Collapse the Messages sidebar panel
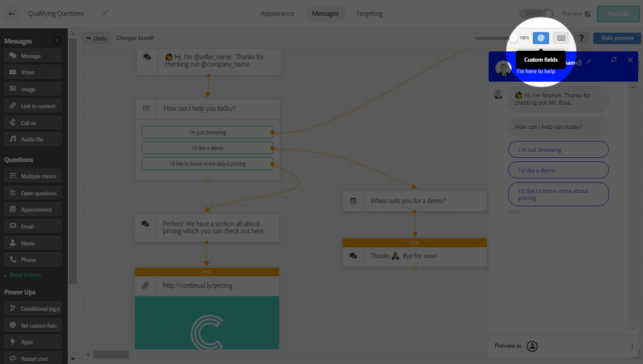This screenshot has width=643, height=364. [x=58, y=41]
